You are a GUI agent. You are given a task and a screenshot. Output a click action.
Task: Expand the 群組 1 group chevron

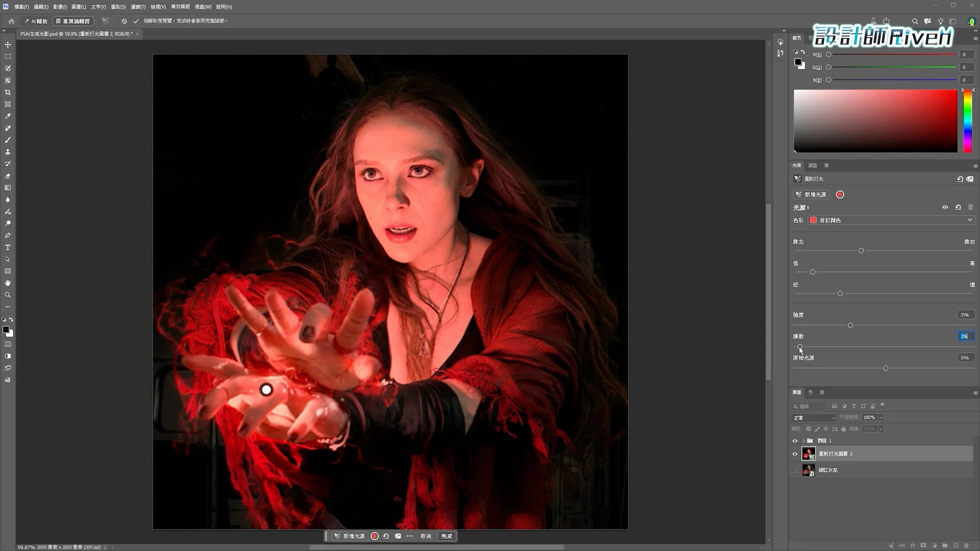pyautogui.click(x=803, y=441)
